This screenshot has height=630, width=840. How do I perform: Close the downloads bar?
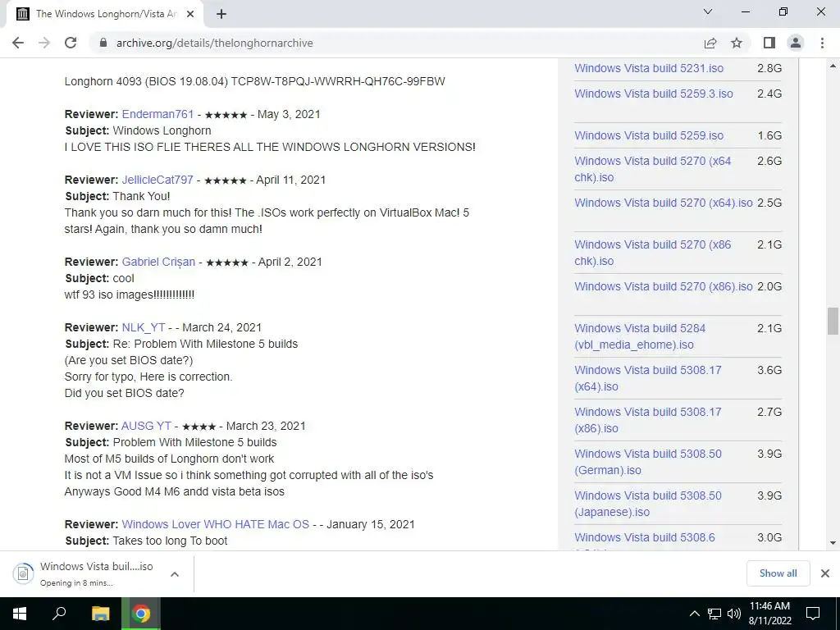click(x=825, y=573)
